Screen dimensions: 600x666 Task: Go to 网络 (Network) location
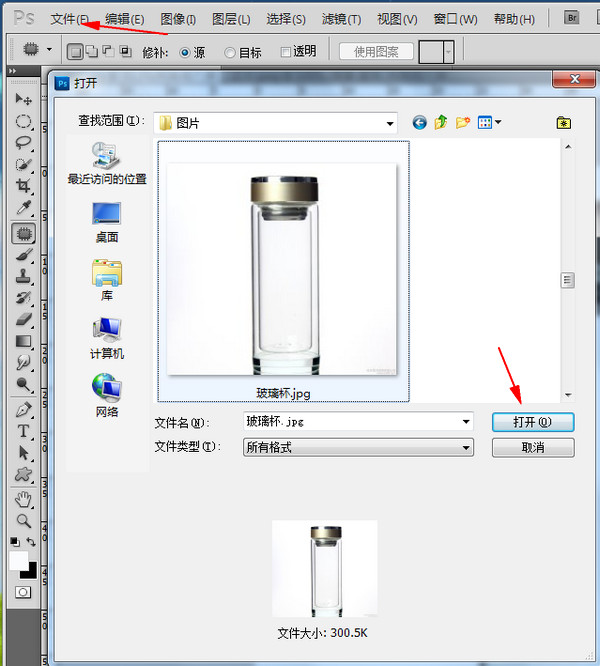tap(107, 396)
